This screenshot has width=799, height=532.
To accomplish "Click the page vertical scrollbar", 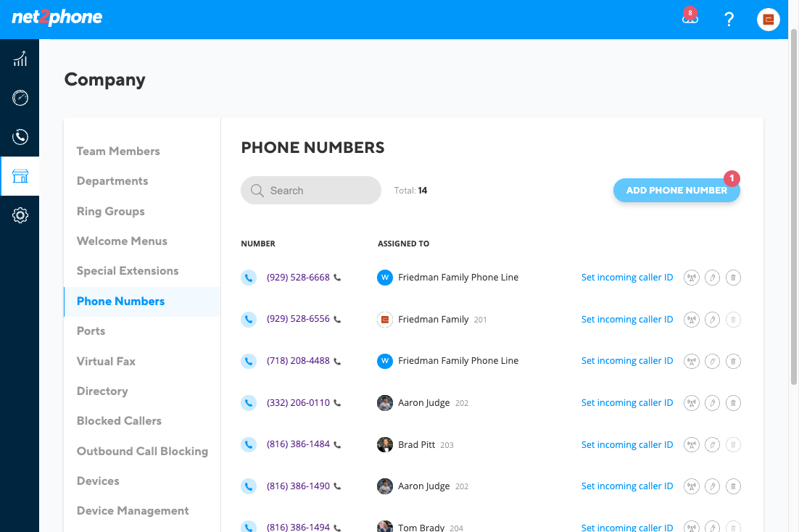I will tap(793, 207).
